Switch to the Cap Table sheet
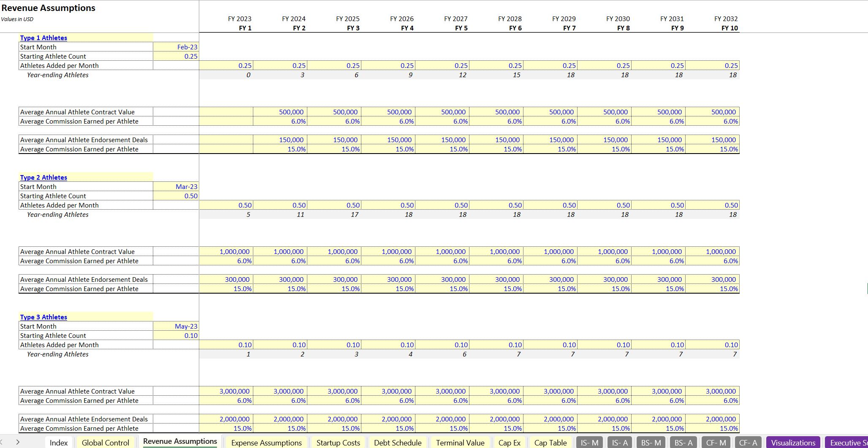868x448 pixels. tap(550, 442)
